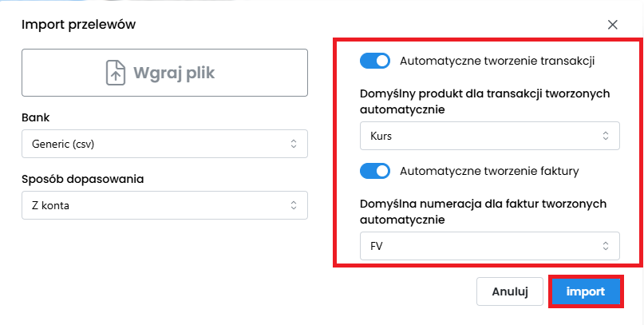Click the 'Automatyczne tworzenie transakcji' label
The width and height of the screenshot is (644, 325).
(496, 61)
